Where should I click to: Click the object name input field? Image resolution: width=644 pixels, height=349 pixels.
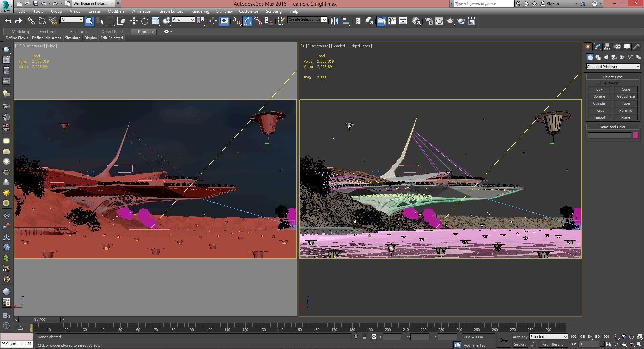point(609,135)
